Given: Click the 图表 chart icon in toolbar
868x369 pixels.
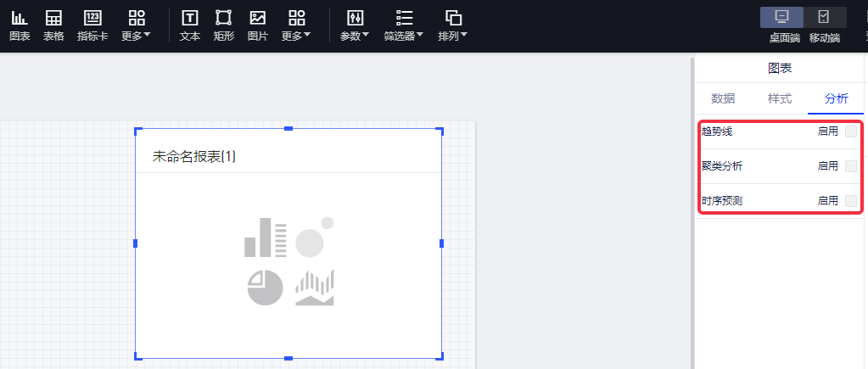Looking at the screenshot, I should [19, 25].
